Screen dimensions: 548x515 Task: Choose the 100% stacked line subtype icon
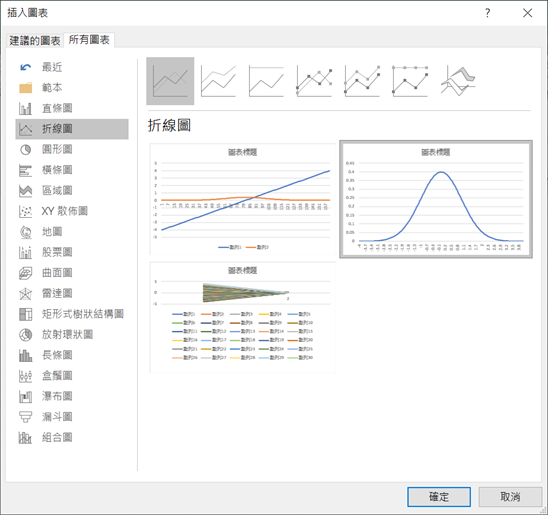266,81
